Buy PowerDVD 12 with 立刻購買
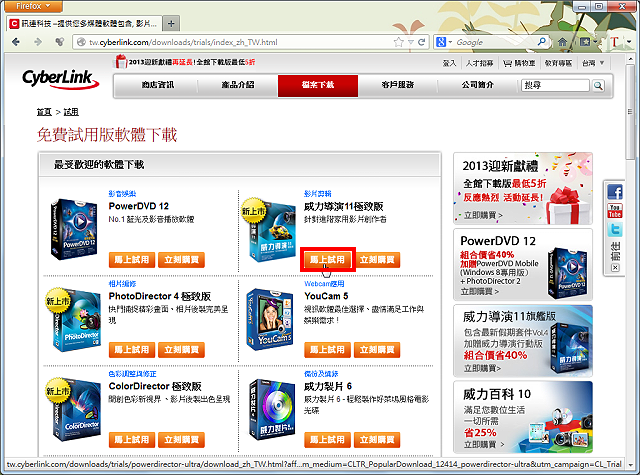640x475 pixels. (x=182, y=260)
